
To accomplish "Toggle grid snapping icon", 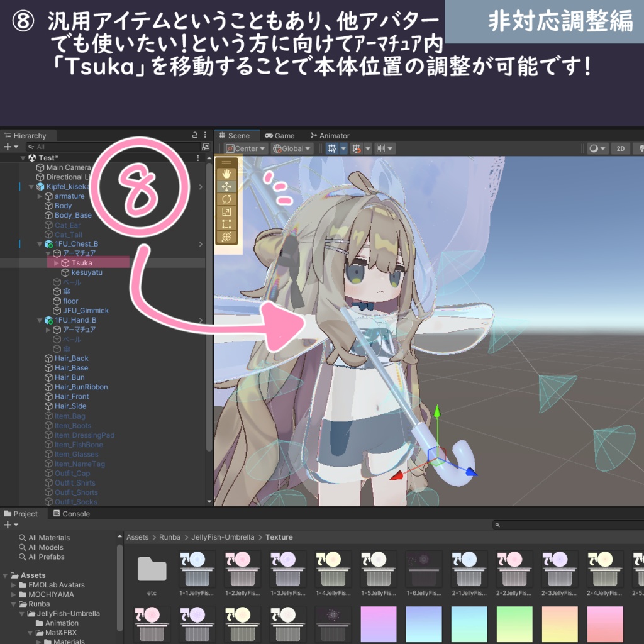I will 357,148.
